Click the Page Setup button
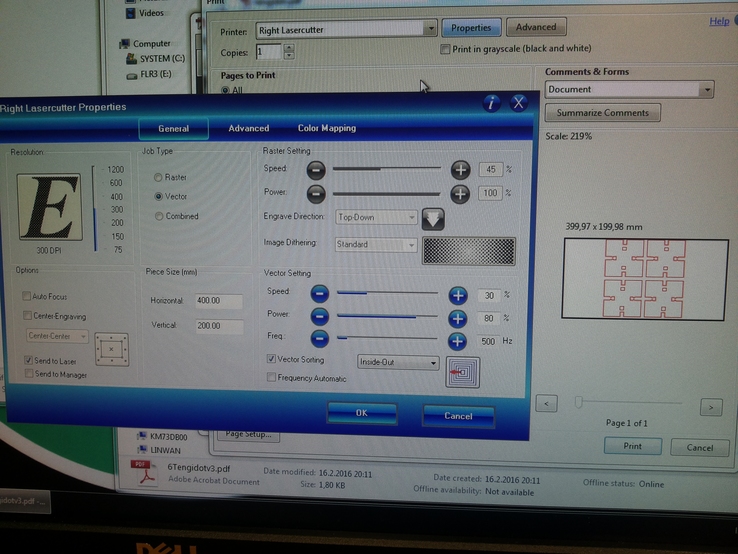Viewport: 738px width, 554px height. pyautogui.click(x=249, y=435)
